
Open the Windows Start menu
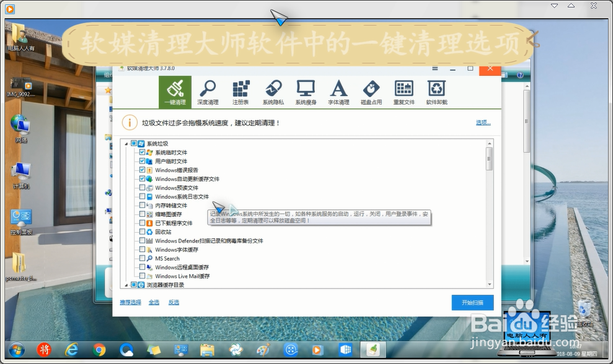(16, 350)
